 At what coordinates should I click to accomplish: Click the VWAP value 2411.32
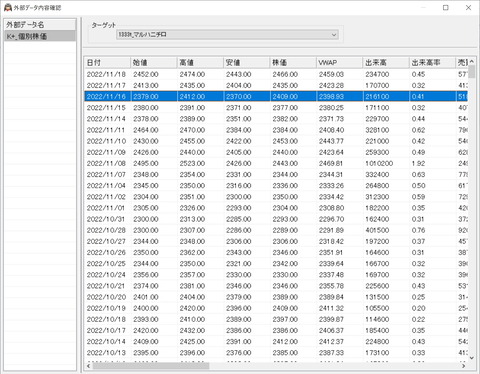click(x=331, y=308)
